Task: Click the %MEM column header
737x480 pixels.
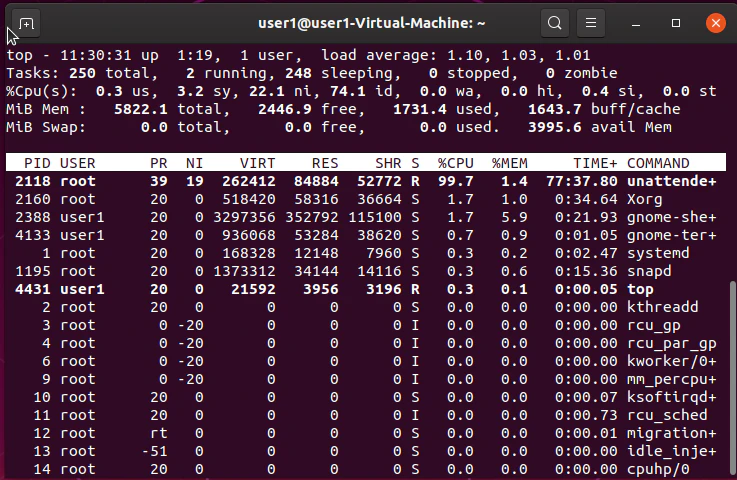Action: [510, 163]
